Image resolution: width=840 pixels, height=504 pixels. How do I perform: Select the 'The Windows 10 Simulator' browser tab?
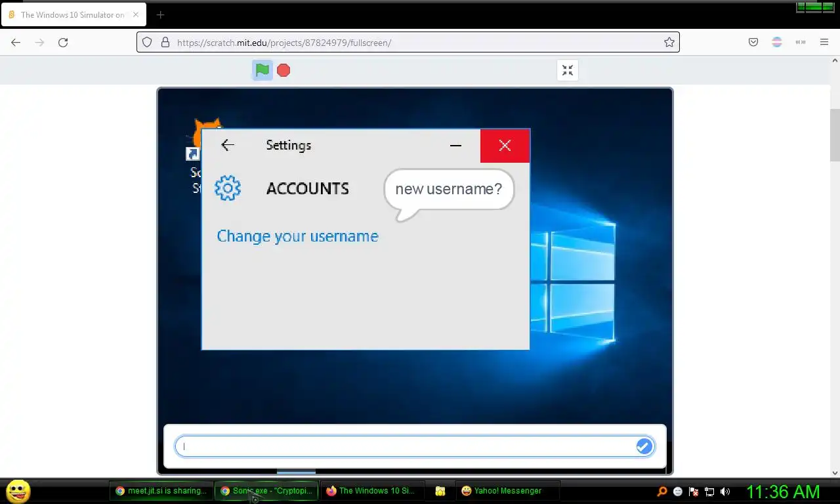73,14
